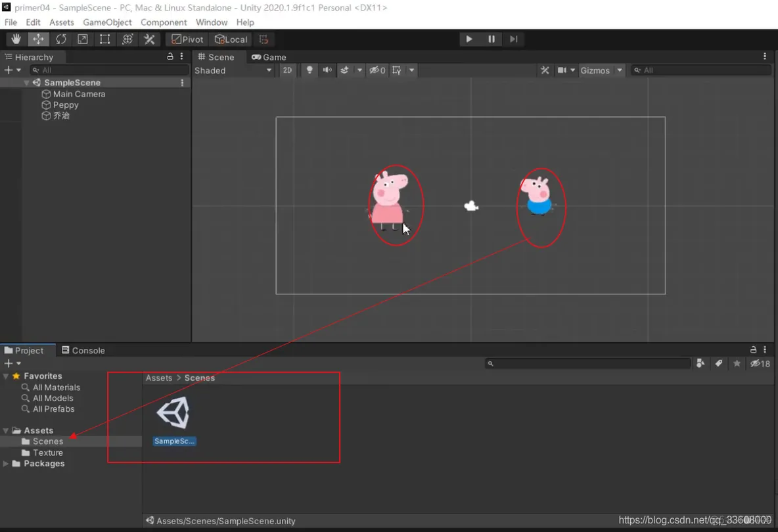Toggle Pivot handle position
This screenshot has width=778, height=532.
pos(187,39)
